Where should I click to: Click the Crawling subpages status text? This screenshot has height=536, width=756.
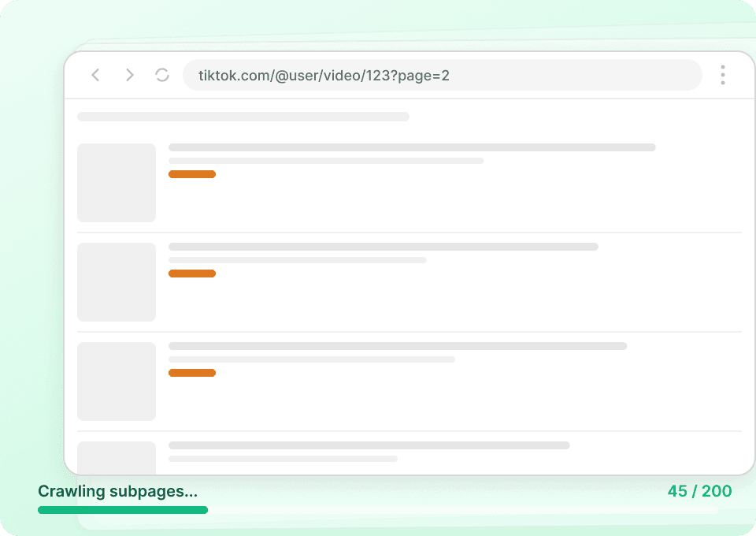(118, 491)
